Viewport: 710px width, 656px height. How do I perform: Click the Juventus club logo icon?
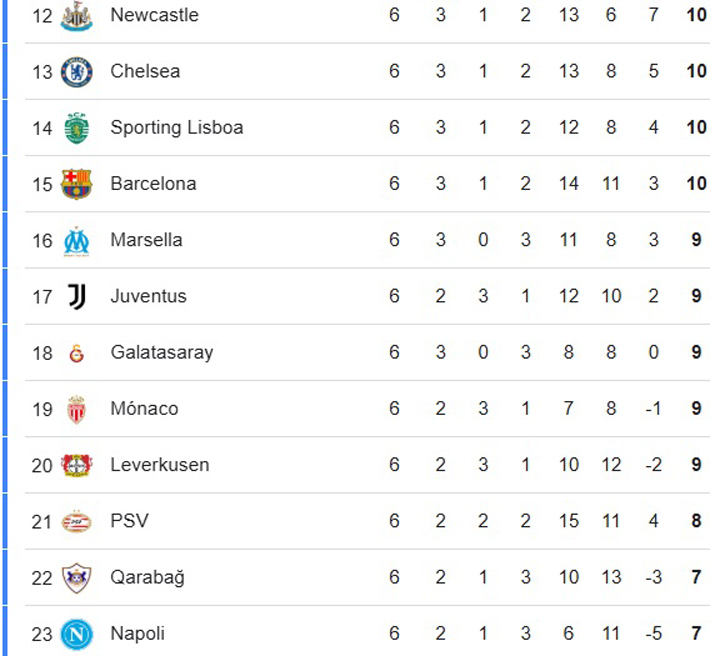(x=76, y=296)
